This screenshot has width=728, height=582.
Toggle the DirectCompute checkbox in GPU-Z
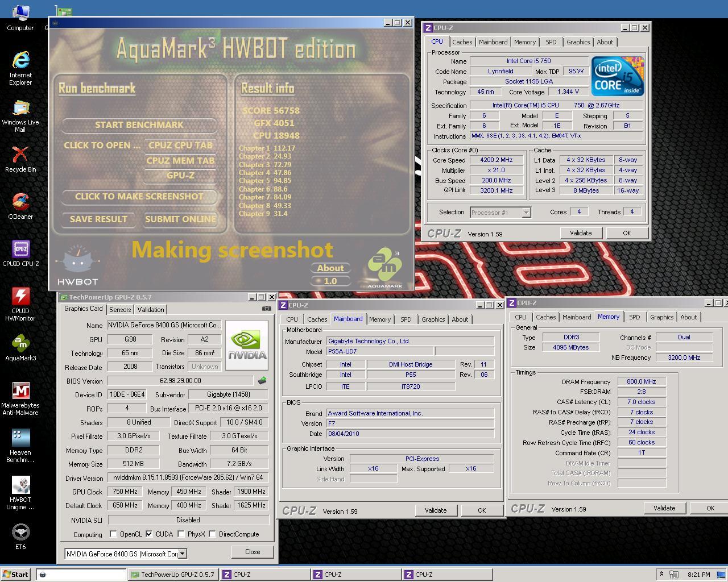(x=212, y=534)
